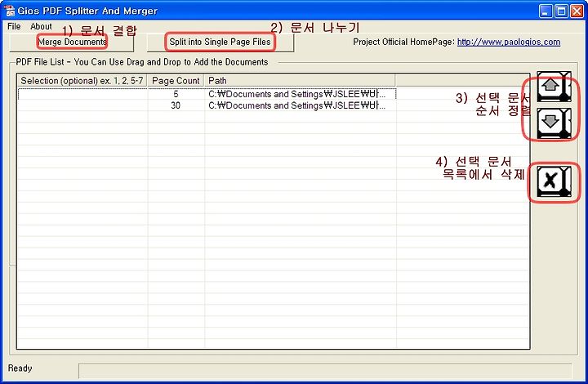Click the Page Count column header

click(x=176, y=81)
